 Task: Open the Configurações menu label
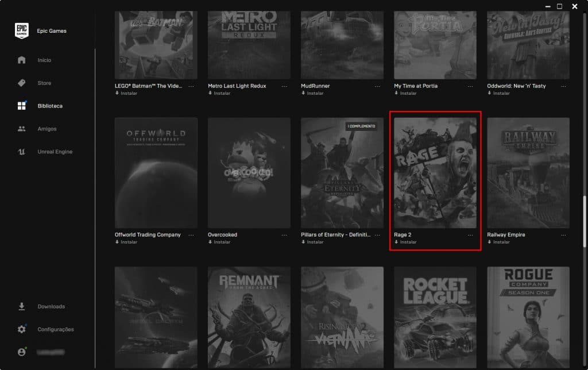pos(56,329)
